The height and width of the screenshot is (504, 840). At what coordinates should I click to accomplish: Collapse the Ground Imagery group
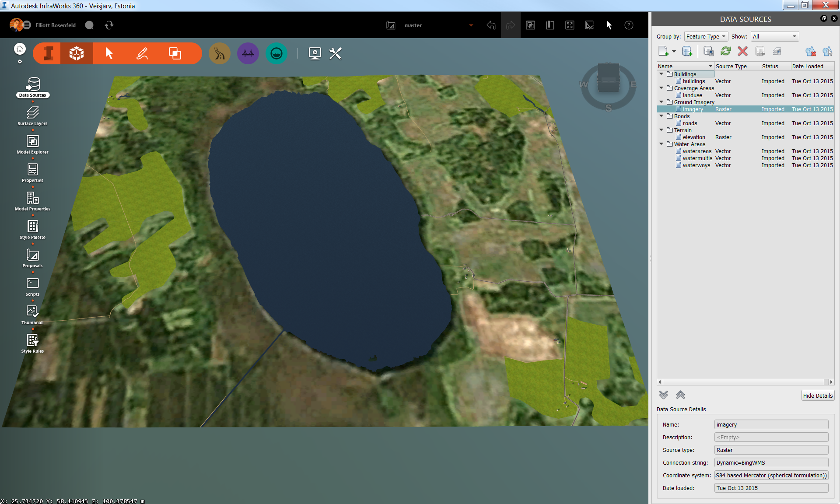pos(662,101)
